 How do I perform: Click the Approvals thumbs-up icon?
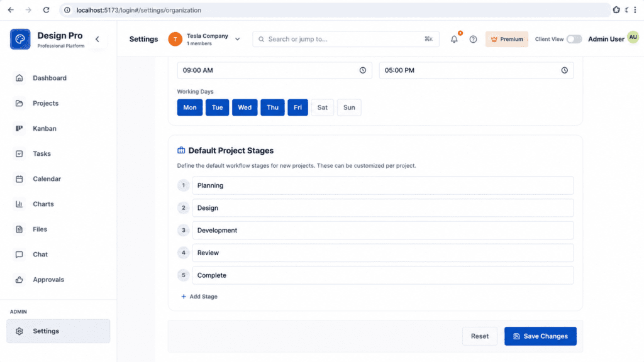[19, 280]
